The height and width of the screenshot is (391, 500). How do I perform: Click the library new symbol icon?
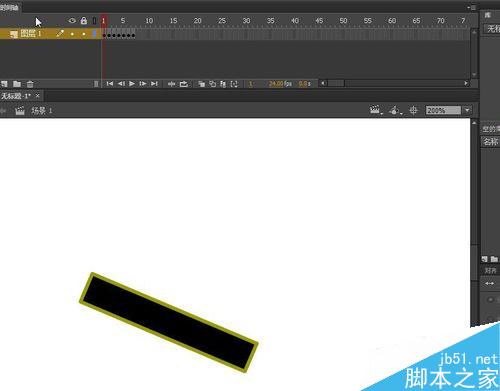click(x=485, y=259)
